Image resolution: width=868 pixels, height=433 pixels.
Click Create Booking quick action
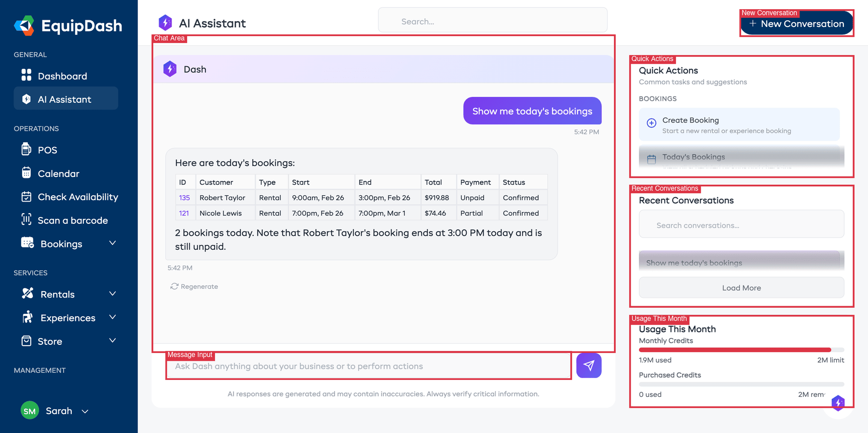coord(739,124)
